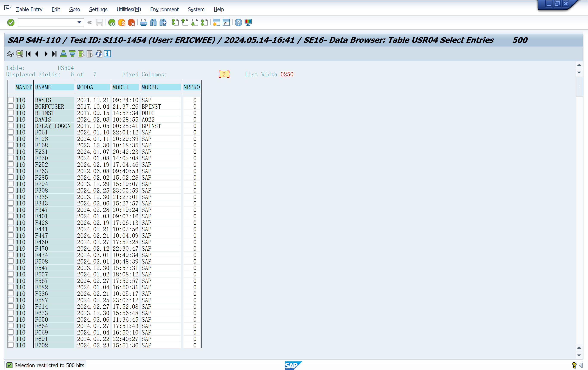Image resolution: width=588 pixels, height=370 pixels.
Task: Collapse command field with double chevron
Action: click(x=90, y=22)
